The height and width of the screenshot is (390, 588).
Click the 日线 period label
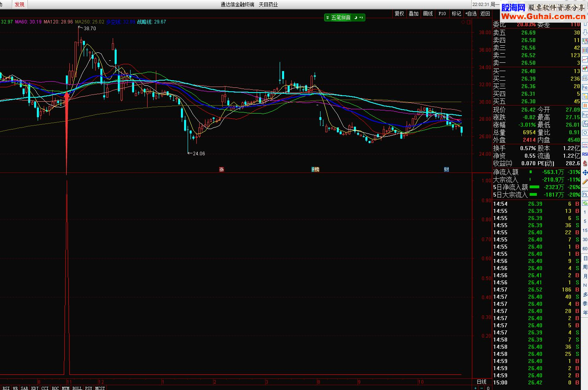pyautogui.click(x=482, y=382)
